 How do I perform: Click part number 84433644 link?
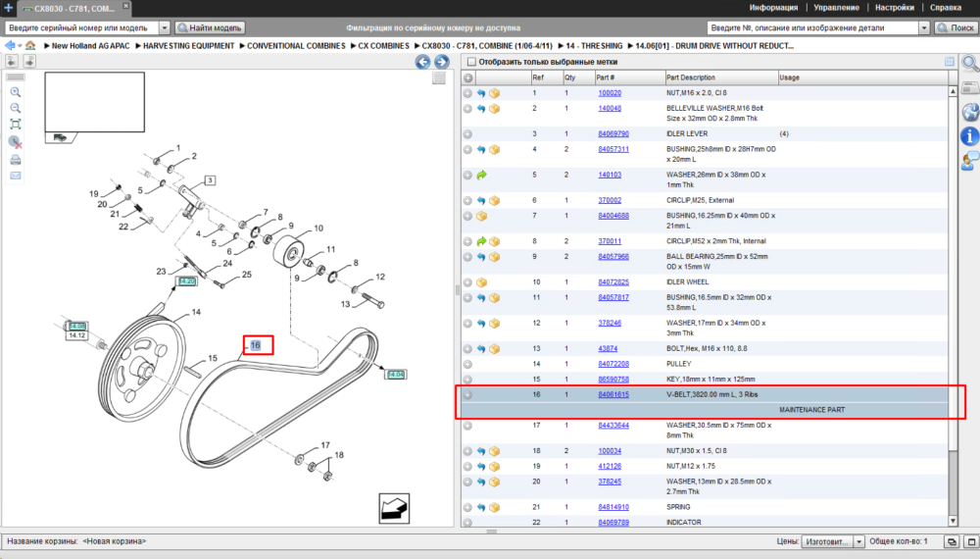tap(613, 426)
